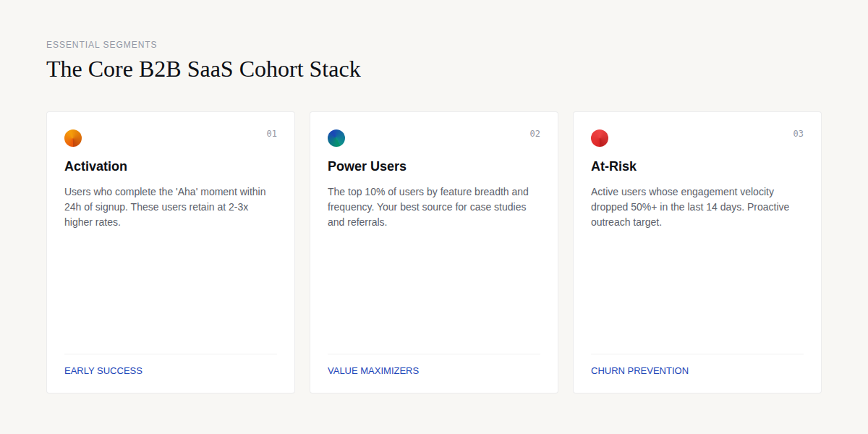Click the orange Activation card icon
Image resolution: width=868 pixels, height=434 pixels.
coord(73,138)
